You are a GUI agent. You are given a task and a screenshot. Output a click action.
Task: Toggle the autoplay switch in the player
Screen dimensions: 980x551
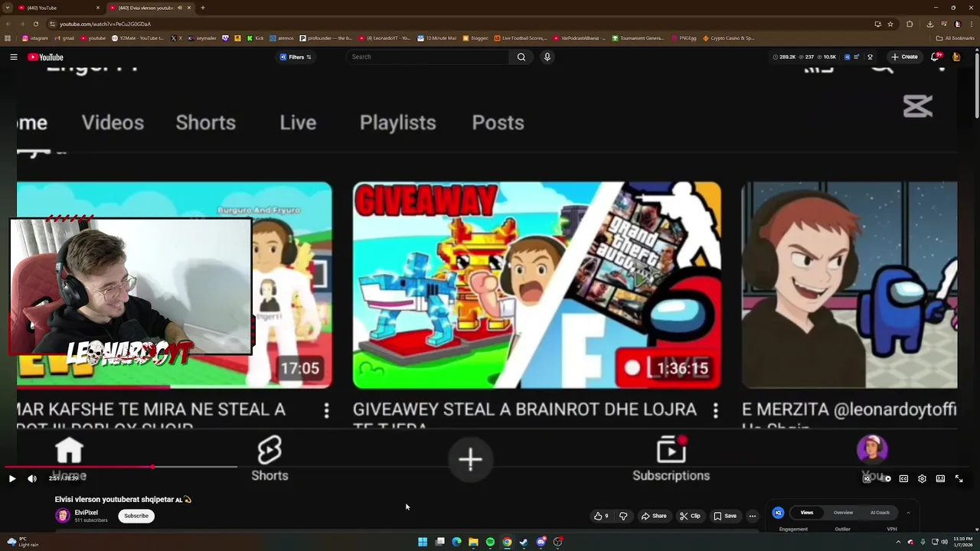885,478
